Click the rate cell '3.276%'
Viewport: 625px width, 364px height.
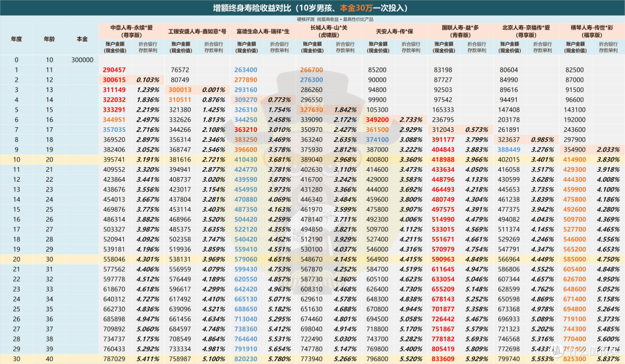pyautogui.click(x=542, y=149)
